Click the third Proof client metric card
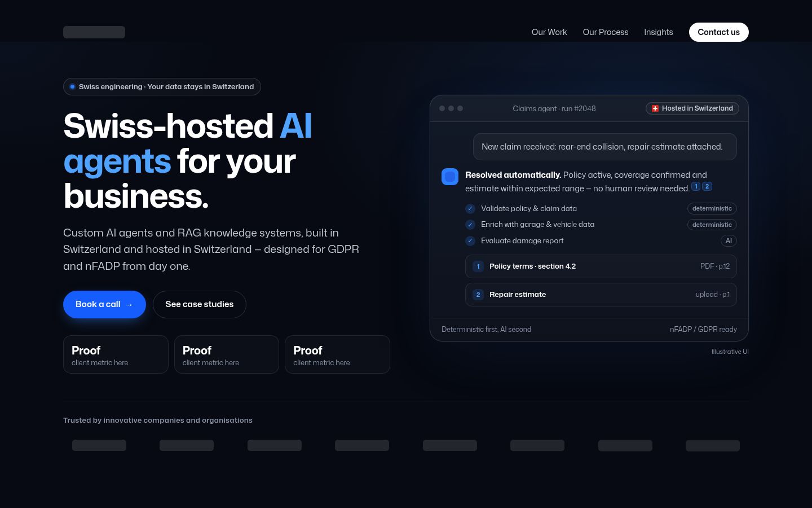 coord(337,354)
